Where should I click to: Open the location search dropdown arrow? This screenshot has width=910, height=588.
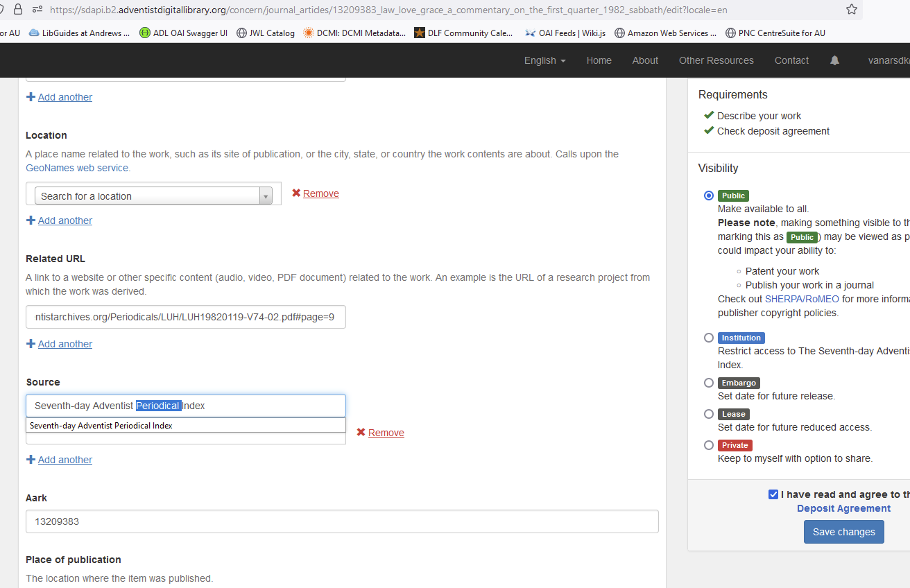point(266,196)
